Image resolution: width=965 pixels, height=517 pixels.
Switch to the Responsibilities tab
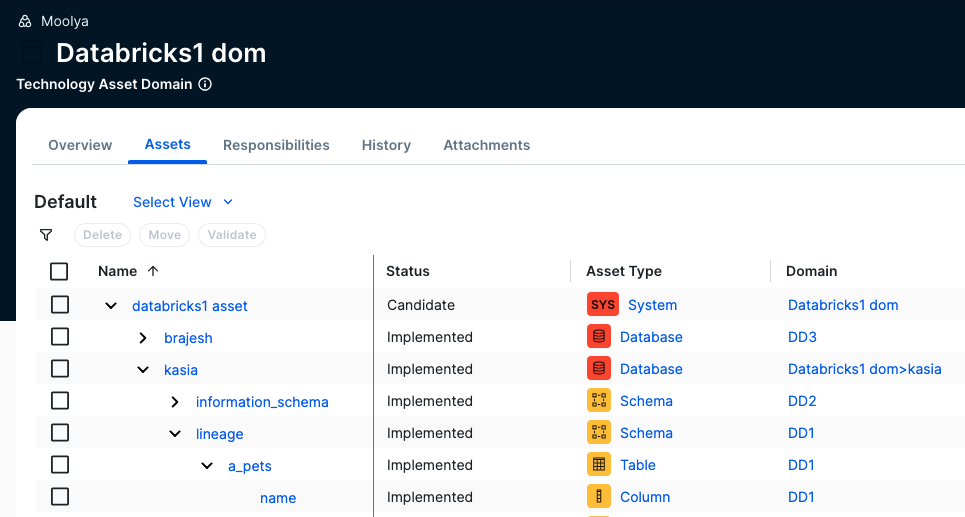point(276,145)
